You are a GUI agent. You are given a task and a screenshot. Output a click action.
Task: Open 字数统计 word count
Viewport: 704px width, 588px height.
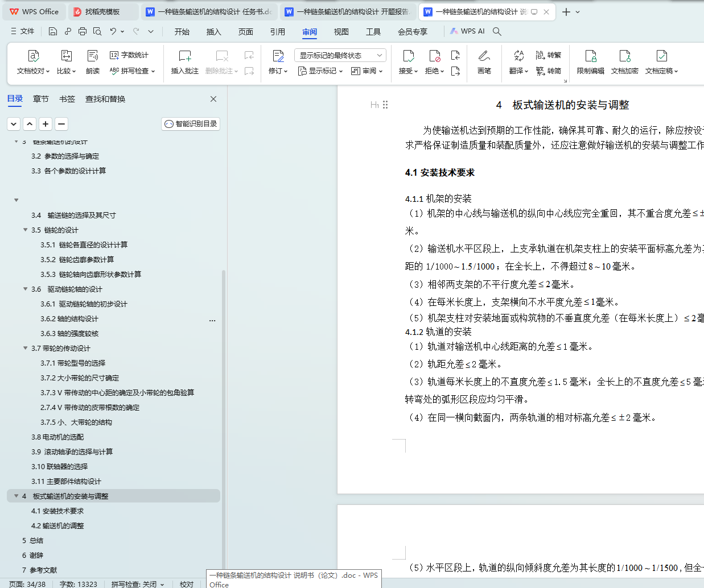point(129,55)
